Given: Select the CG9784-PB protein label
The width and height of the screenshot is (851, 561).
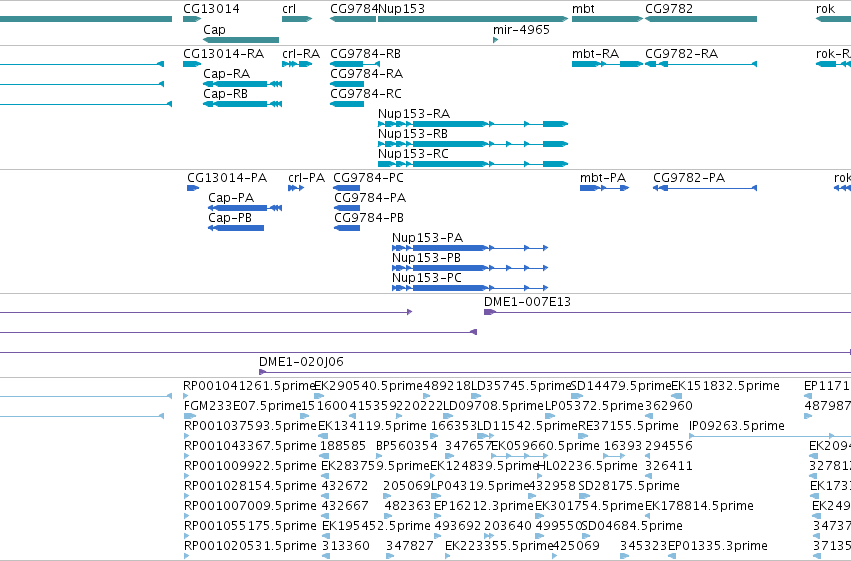Looking at the screenshot, I should pyautogui.click(x=369, y=218).
